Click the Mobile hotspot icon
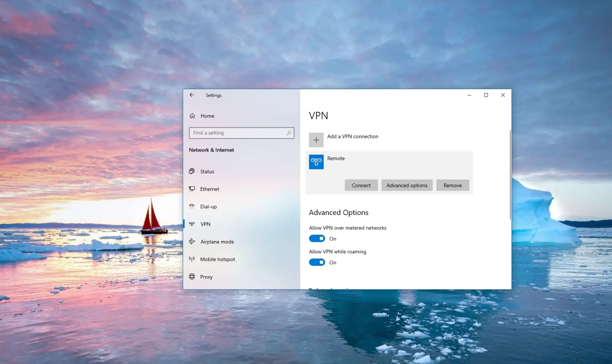 click(x=192, y=259)
